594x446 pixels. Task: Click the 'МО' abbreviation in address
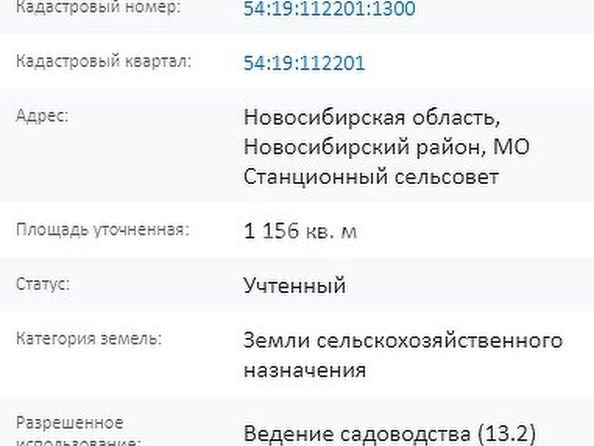(511, 147)
